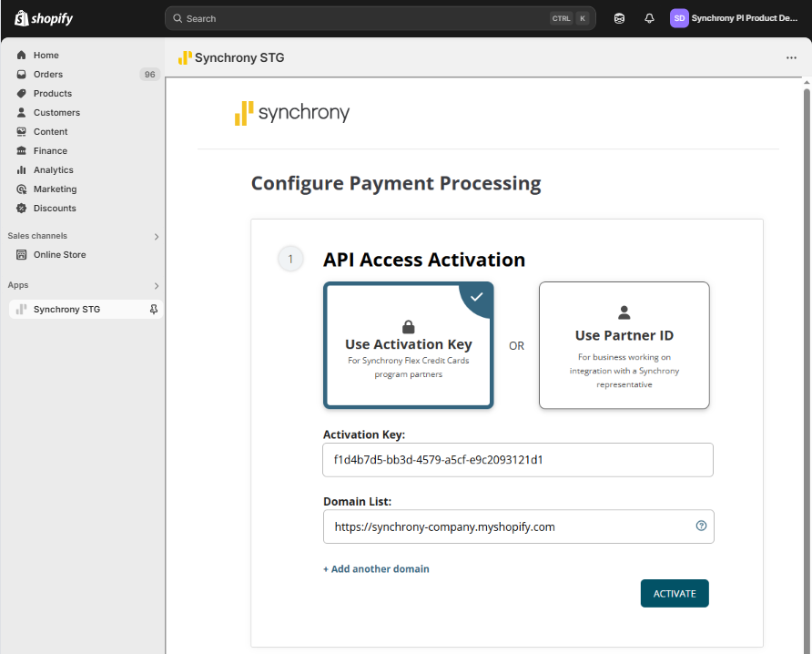Screen dimensions: 812x654
Task: Unpin Synchrony STG app using pin icon
Action: point(154,310)
